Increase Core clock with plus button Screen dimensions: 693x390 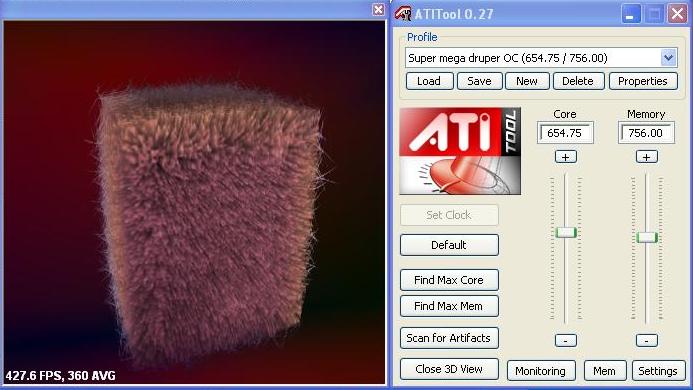tap(565, 157)
